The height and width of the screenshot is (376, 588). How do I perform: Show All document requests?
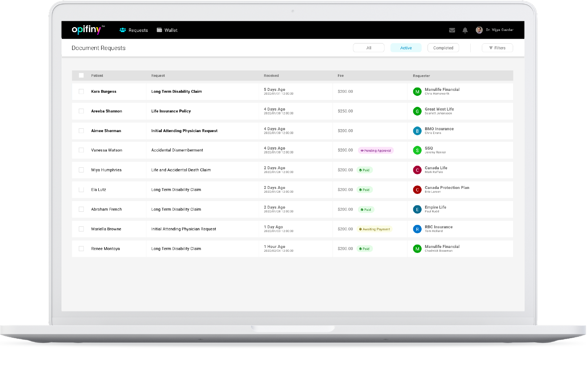tap(369, 48)
